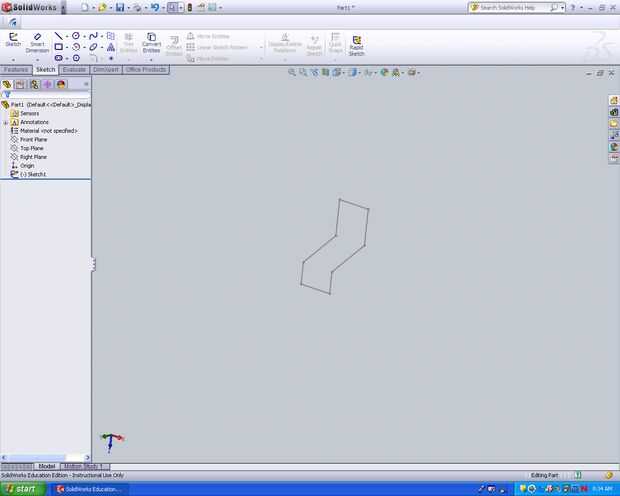Image resolution: width=620 pixels, height=496 pixels.
Task: Switch to the Model bottom tab
Action: pos(47,466)
